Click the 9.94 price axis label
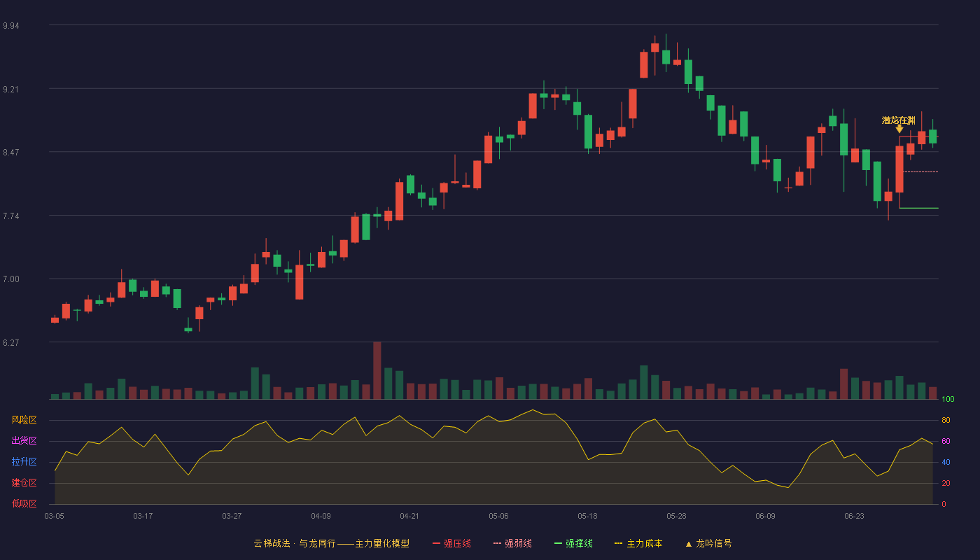This screenshot has height=560, width=980. pos(11,26)
